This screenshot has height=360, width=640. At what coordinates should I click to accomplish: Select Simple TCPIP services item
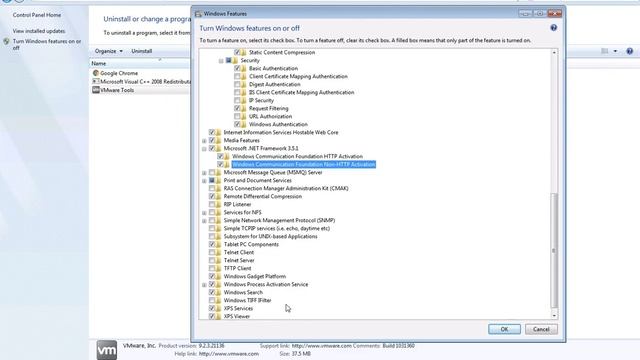coord(277,228)
